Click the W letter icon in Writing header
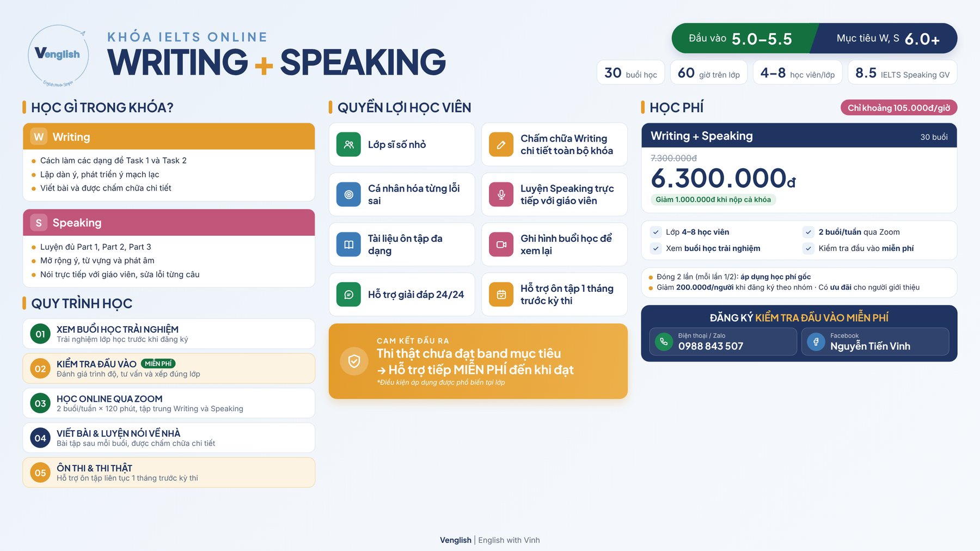This screenshot has width=980, height=551. tap(39, 137)
